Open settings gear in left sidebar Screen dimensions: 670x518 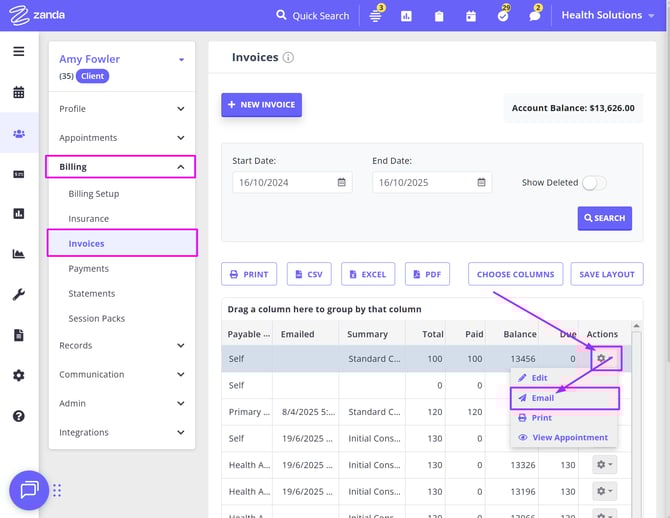click(19, 376)
